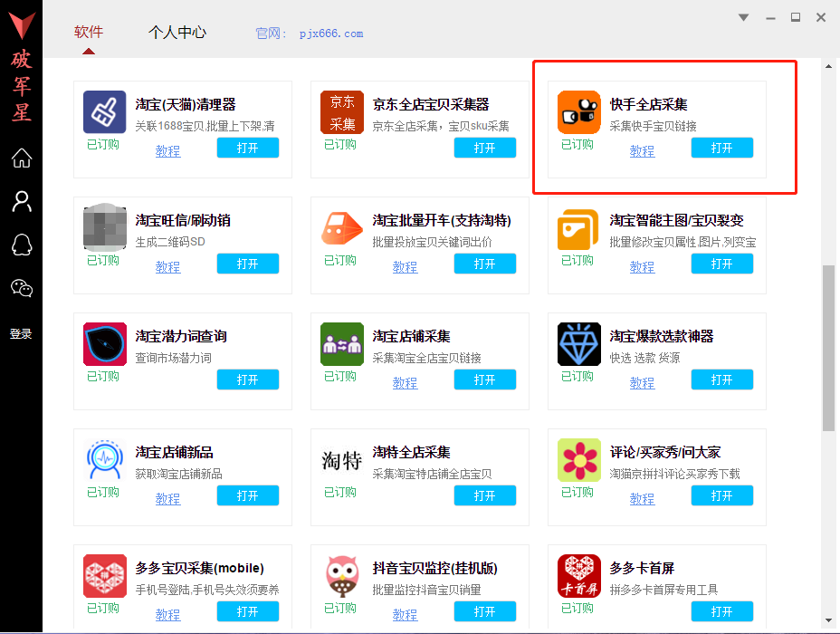Launch 淘宝智能主图/宝贝裂变 via 打开
840x634 pixels.
[x=721, y=264]
